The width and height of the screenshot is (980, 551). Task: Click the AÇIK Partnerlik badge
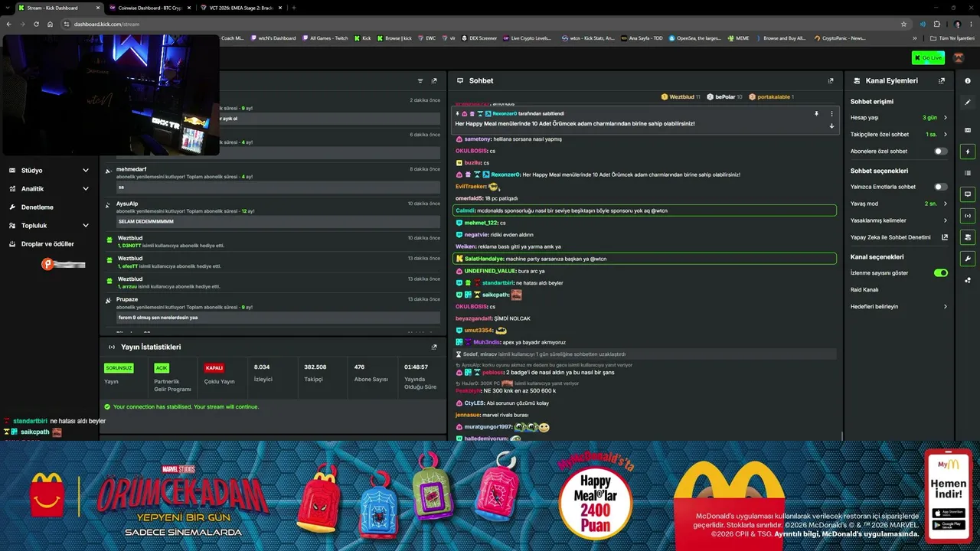162,368
